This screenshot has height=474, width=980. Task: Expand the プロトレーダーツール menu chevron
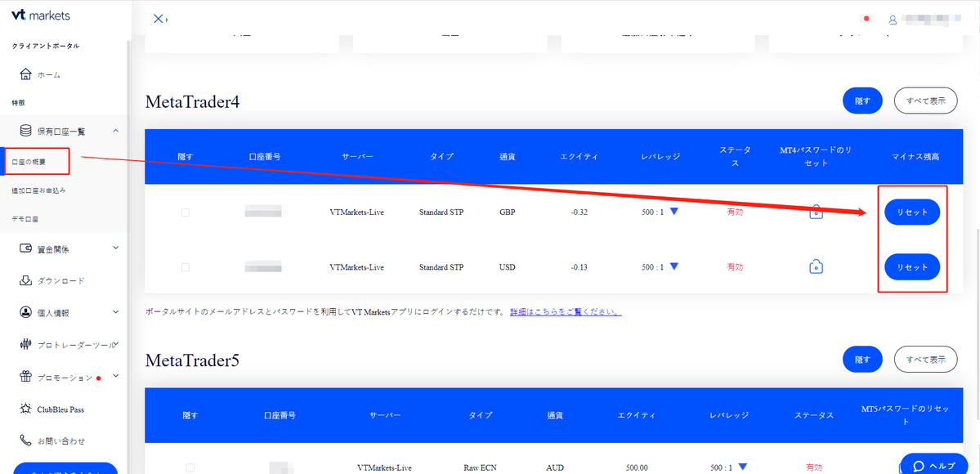[x=116, y=343]
